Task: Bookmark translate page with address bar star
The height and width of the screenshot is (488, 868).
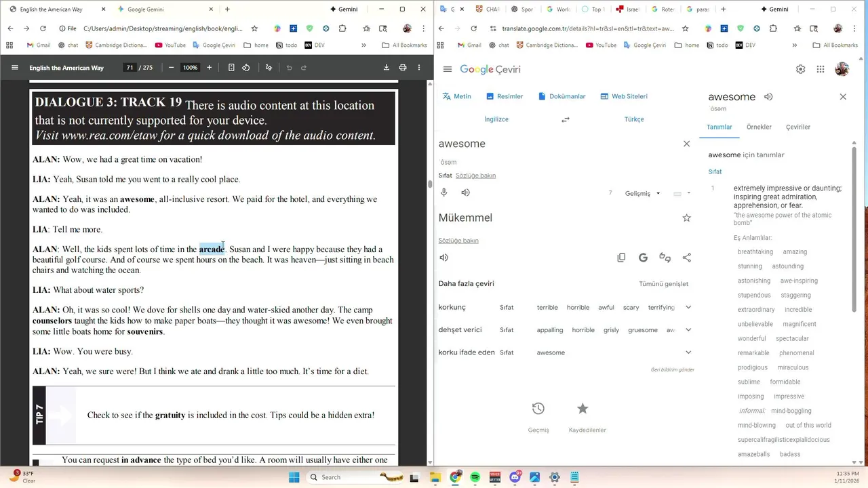Action: tap(685, 28)
